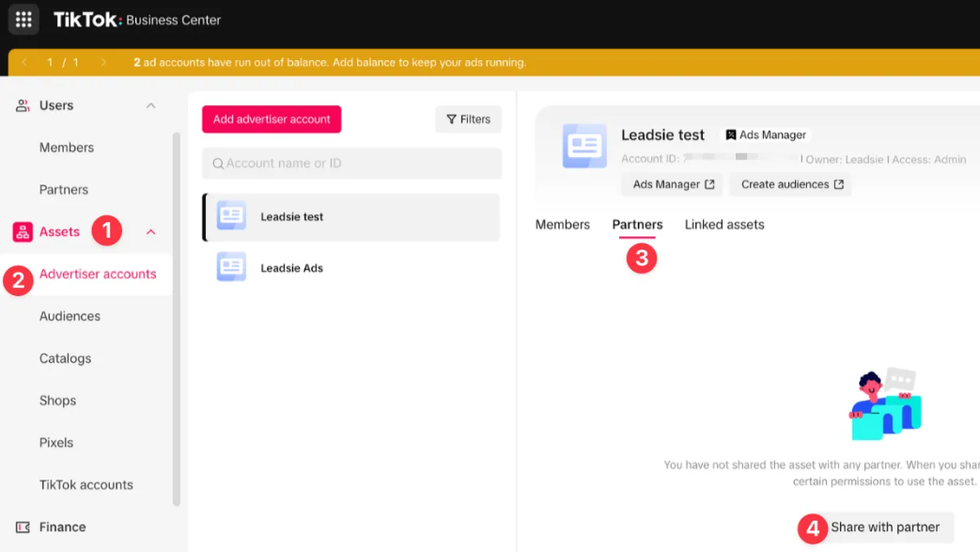Open Pixels in sidebar
Viewport: 980px width, 552px height.
tap(56, 443)
